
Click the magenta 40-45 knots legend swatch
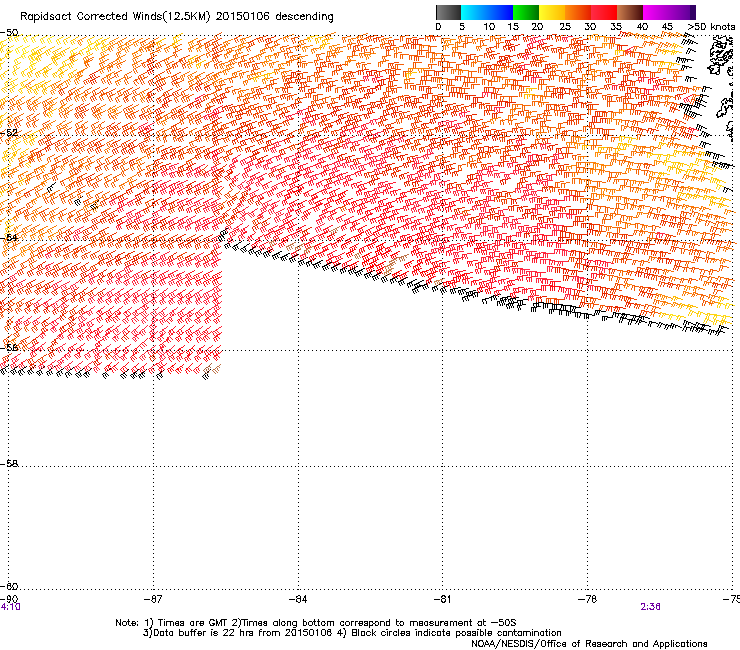(x=656, y=12)
